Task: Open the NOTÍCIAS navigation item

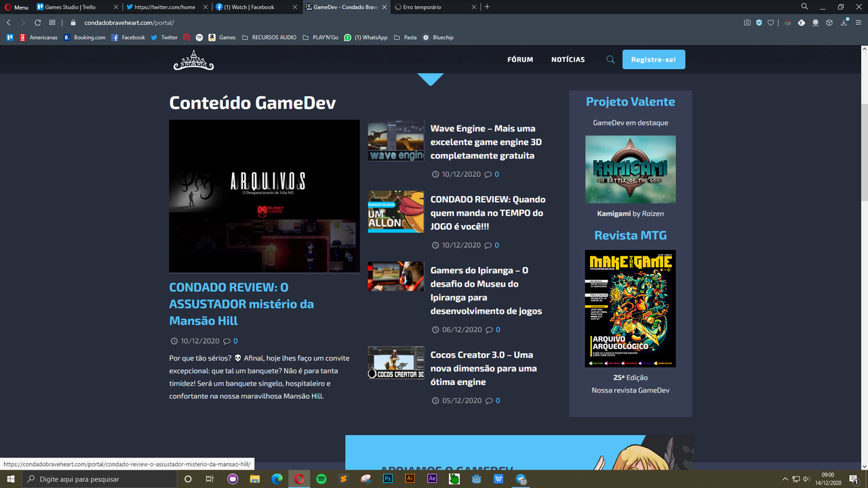Action: click(568, 60)
